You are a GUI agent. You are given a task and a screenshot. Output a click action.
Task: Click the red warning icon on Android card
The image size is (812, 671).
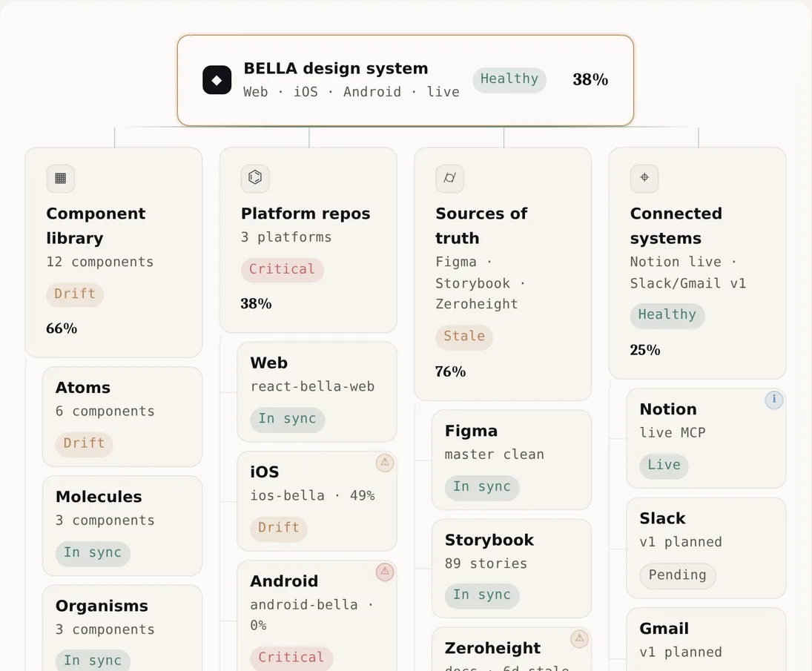click(385, 572)
